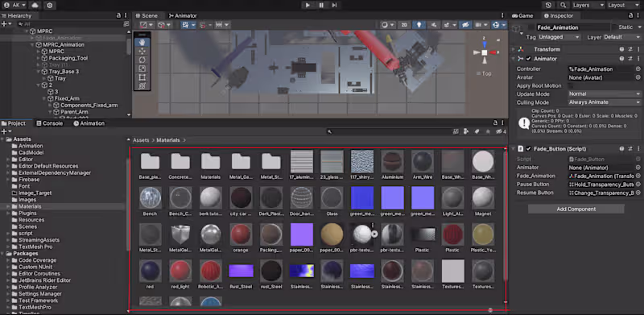Toggle the Apply Root Motion checkbox
This screenshot has width=644, height=315.
coord(571,85)
